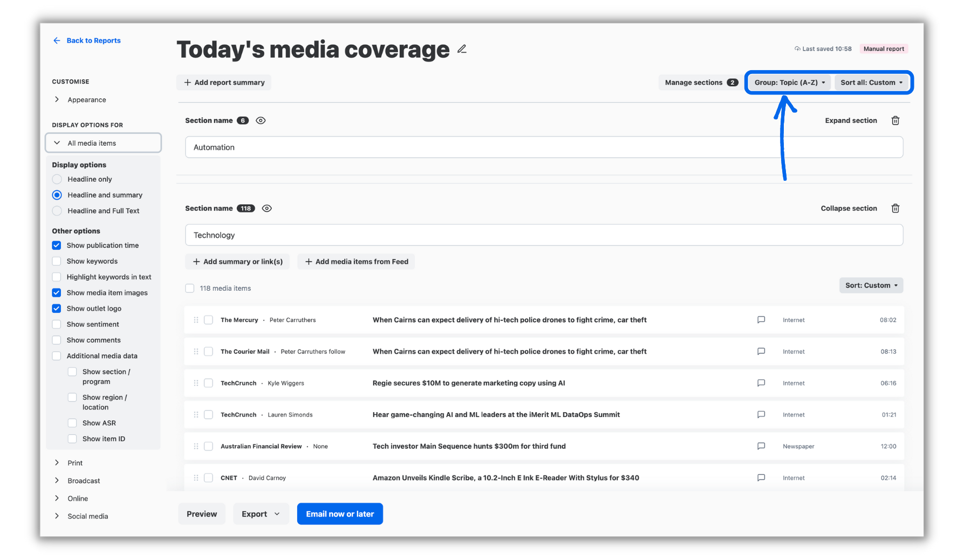Toggle eye visibility icon for Technology section

(x=266, y=208)
